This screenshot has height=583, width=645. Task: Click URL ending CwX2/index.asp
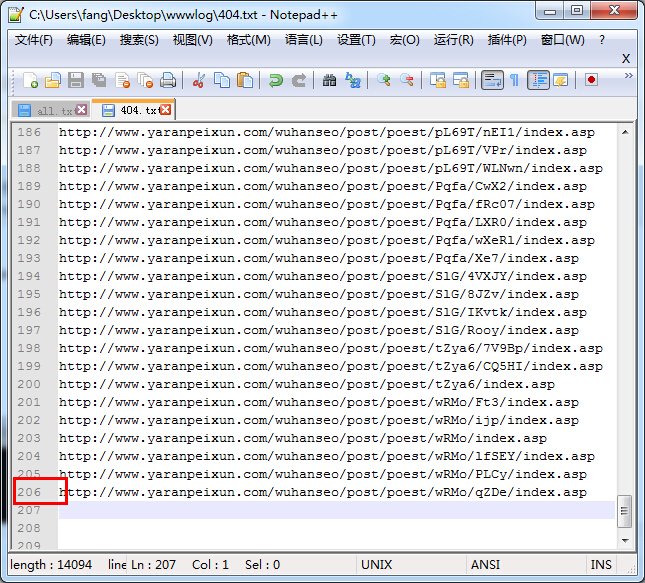323,186
